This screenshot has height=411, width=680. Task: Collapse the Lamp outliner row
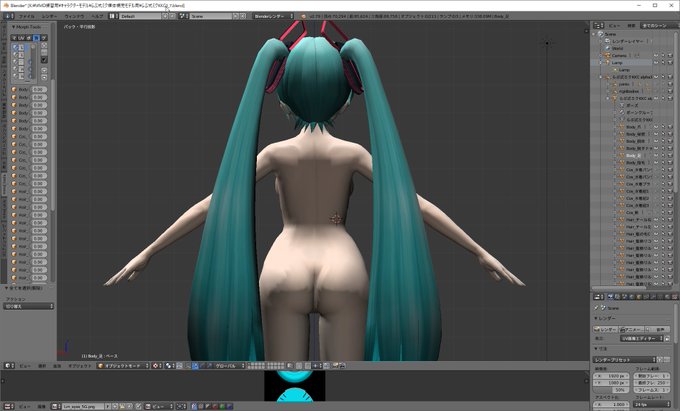(601, 62)
